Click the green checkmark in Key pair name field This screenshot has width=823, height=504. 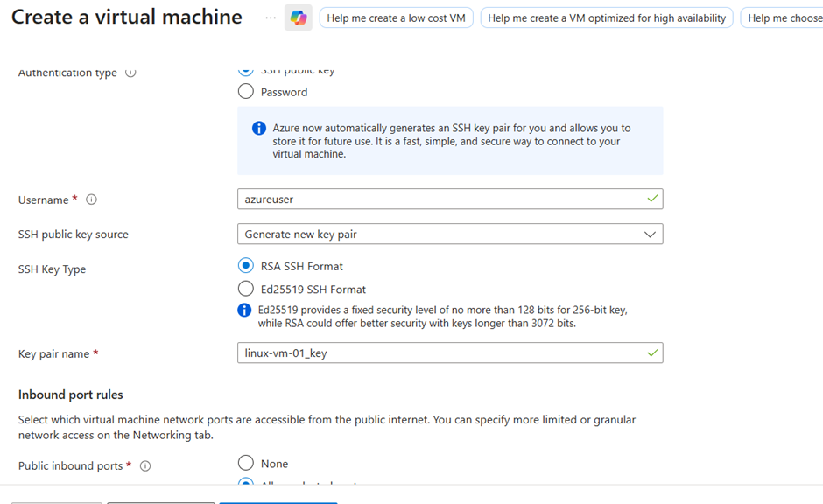[652, 353]
